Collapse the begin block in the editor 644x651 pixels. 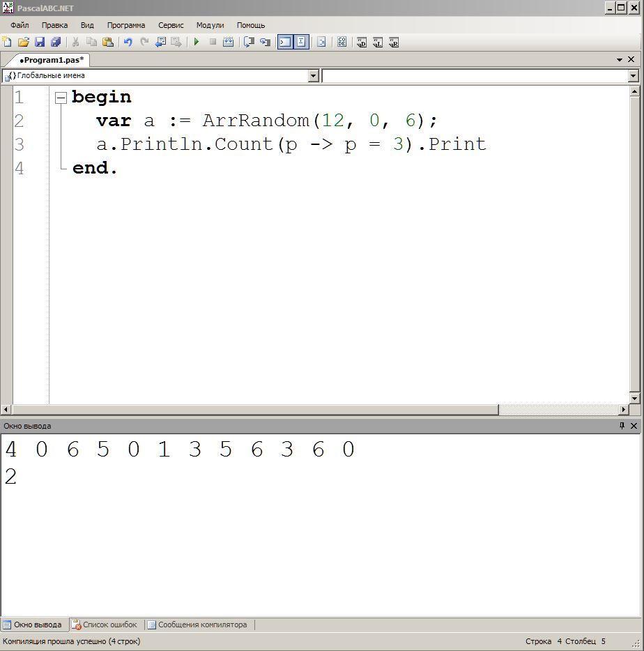[61, 98]
